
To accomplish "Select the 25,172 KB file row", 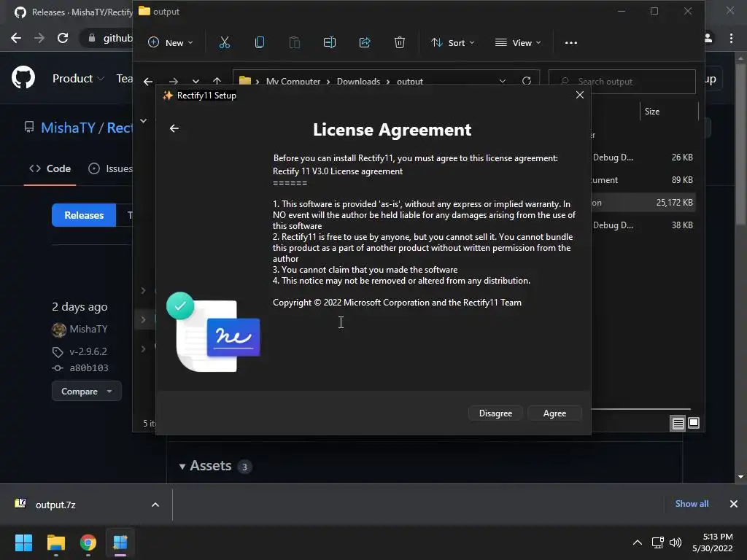I will pos(643,203).
